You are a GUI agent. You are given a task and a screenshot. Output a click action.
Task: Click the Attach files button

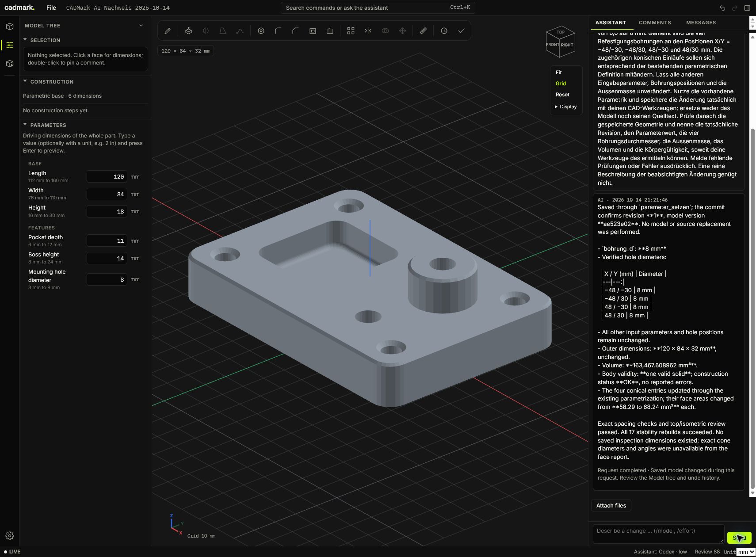click(x=611, y=506)
